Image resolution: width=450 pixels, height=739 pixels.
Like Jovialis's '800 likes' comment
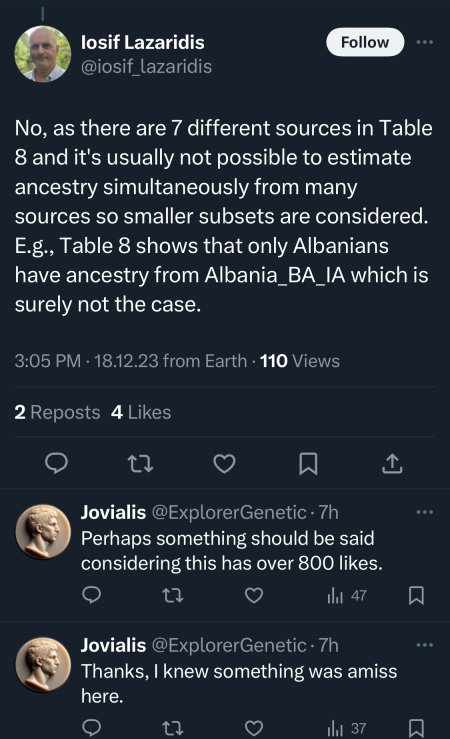pyautogui.click(x=254, y=596)
